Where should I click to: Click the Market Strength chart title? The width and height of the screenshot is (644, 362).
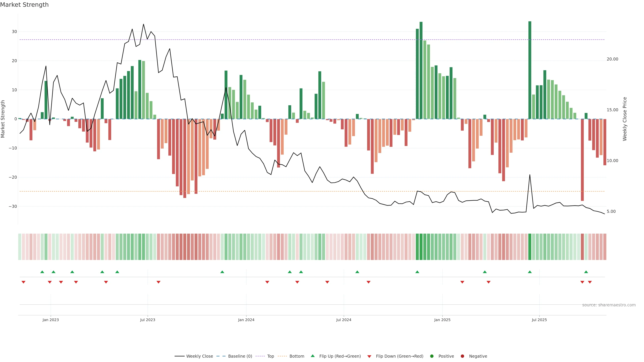point(24,5)
